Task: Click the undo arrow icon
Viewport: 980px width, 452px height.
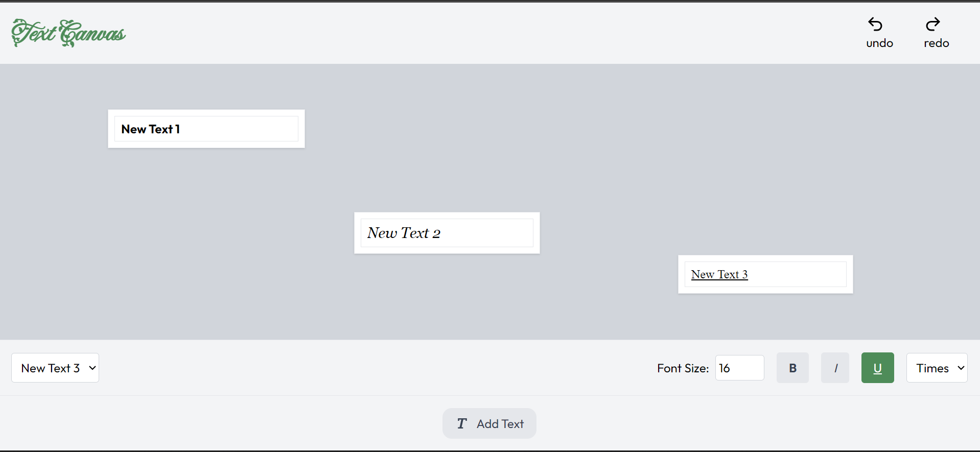Action: point(875,24)
